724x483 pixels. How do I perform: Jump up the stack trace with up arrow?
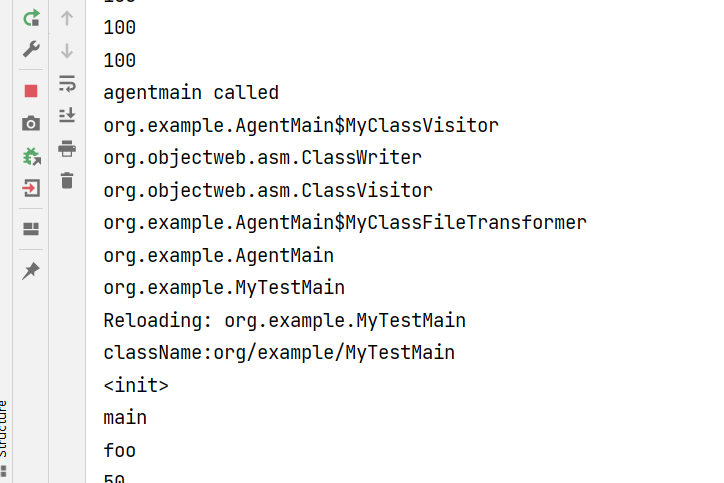coord(67,17)
